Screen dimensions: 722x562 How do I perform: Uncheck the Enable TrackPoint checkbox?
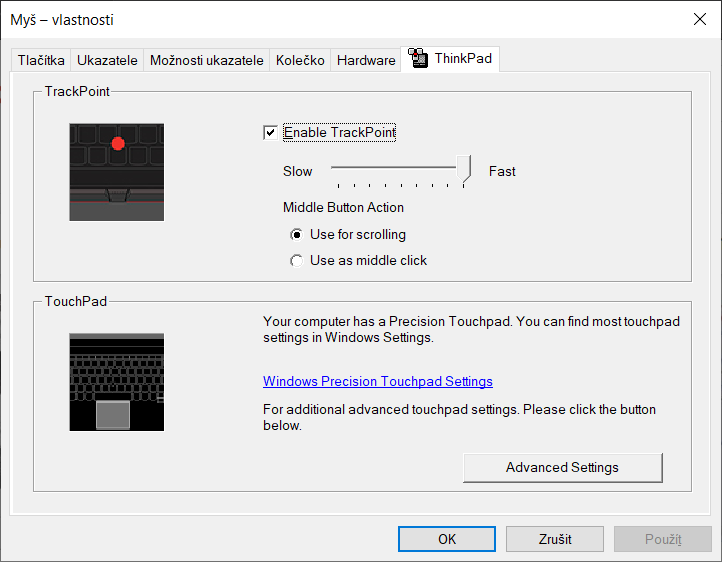pyautogui.click(x=270, y=132)
